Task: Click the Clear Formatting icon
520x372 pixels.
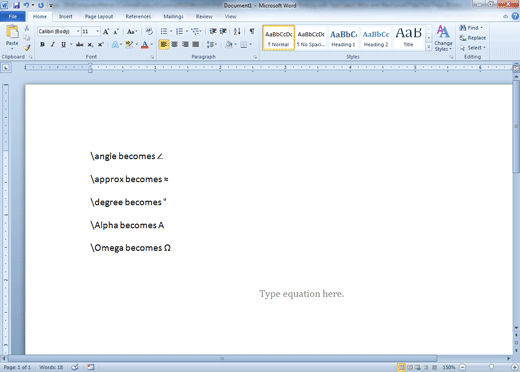Action: 149,31
